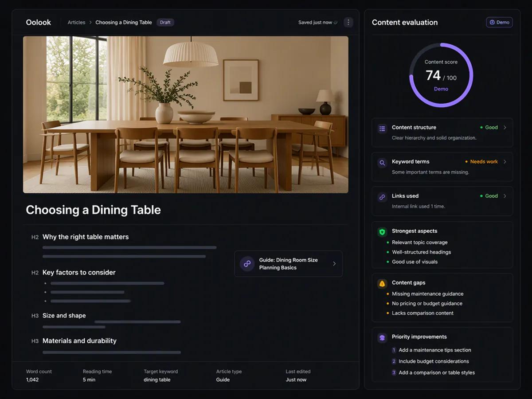Viewport: 532px width, 399px height.
Task: Select heading Materials and durability
Action: click(x=79, y=341)
